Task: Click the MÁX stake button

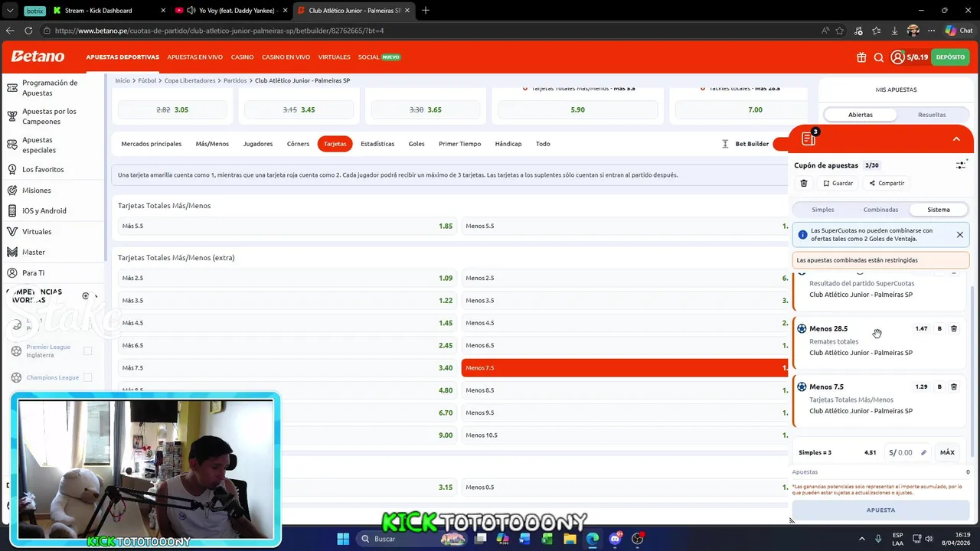Action: point(947,452)
